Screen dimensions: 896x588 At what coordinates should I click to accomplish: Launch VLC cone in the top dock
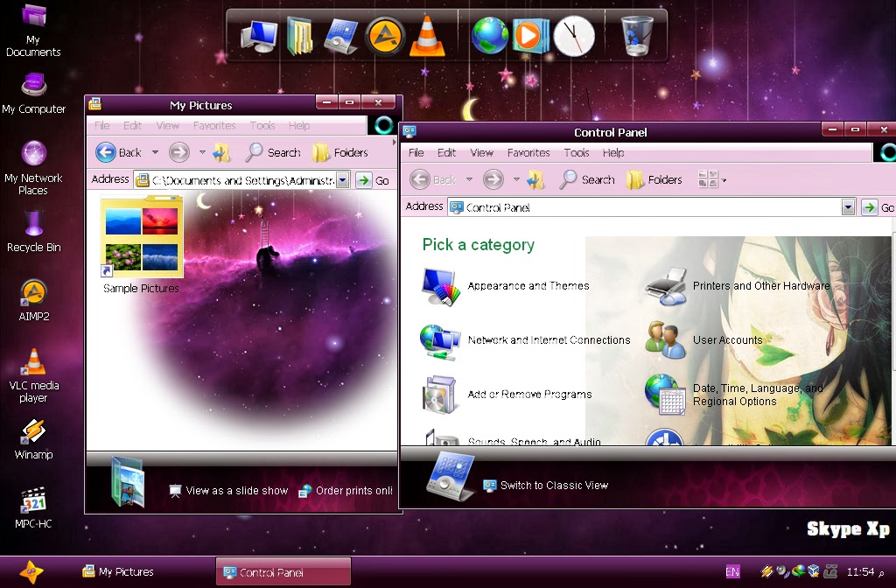click(x=427, y=36)
